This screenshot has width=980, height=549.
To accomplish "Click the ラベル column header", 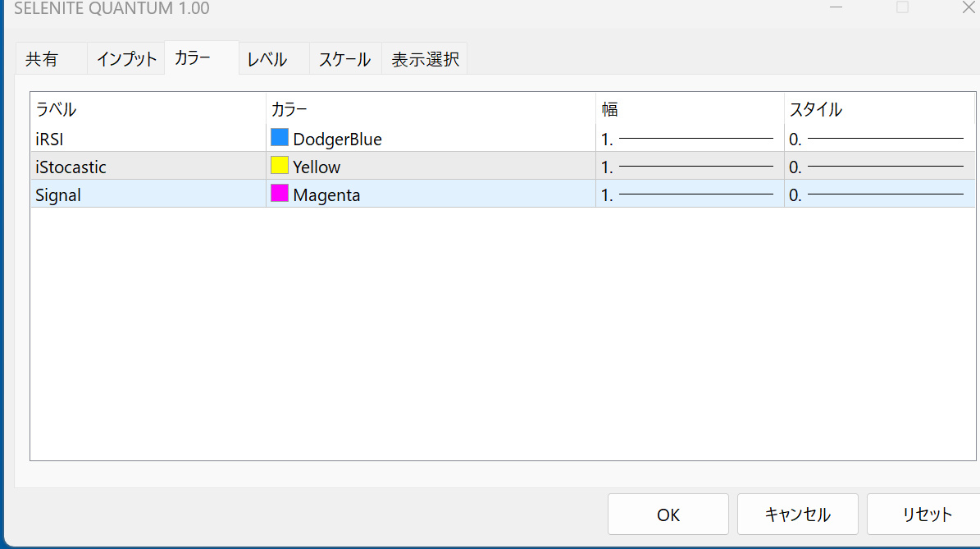I will point(56,109).
